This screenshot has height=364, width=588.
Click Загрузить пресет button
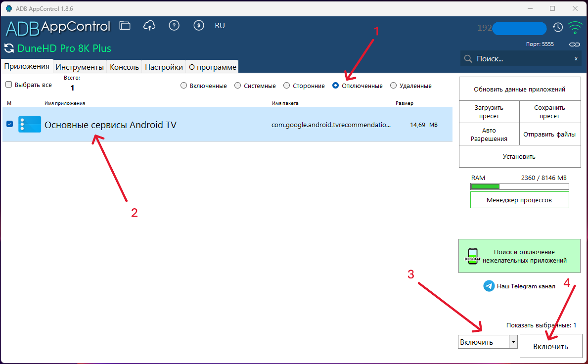(489, 112)
